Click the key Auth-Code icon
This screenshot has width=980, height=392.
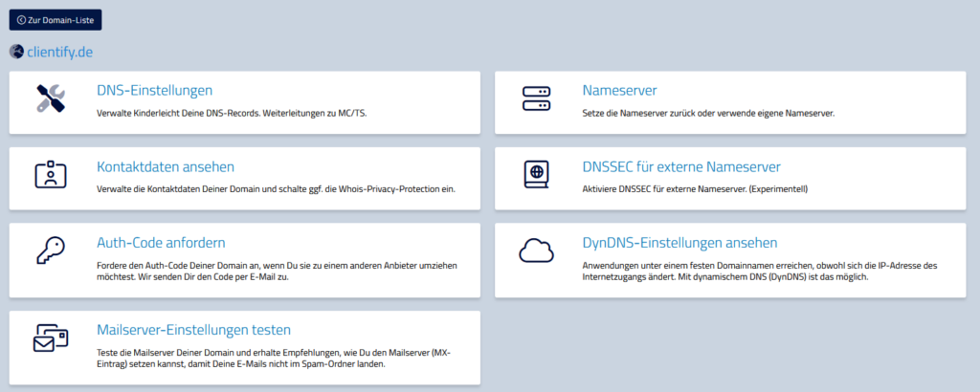click(51, 251)
